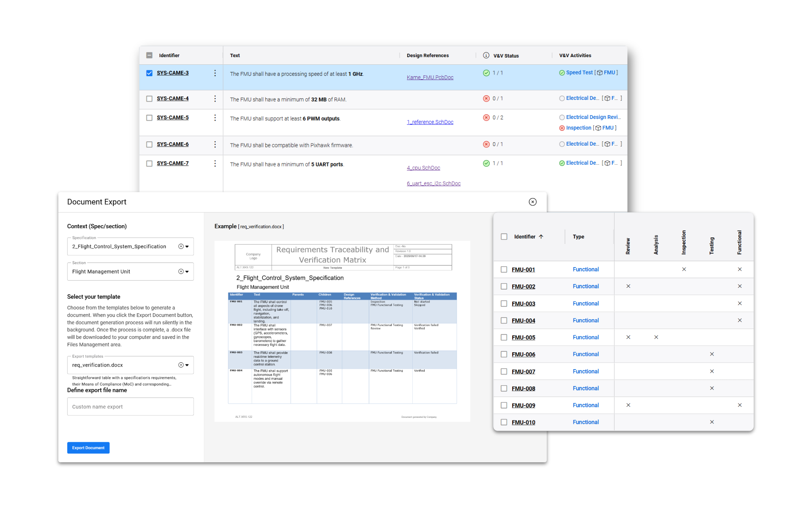Image resolution: width=812 pixels, height=508 pixels.
Task: Clear the Specification field selection
Action: [181, 246]
